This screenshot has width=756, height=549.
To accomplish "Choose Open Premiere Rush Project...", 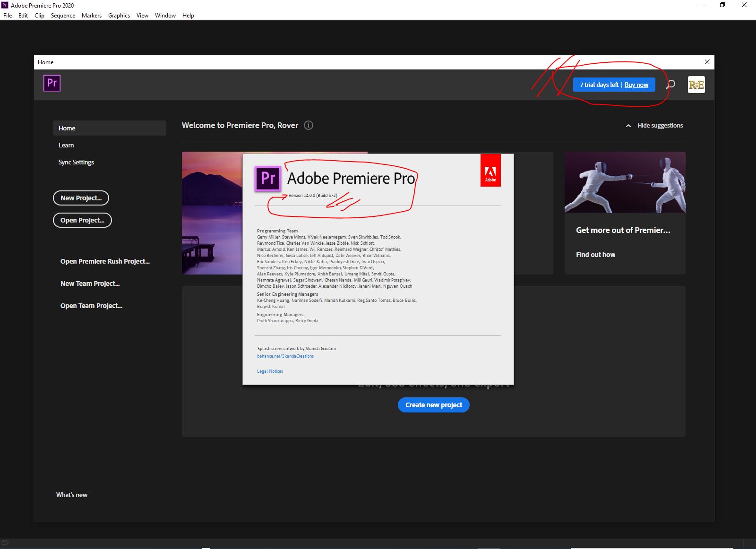I will pyautogui.click(x=105, y=261).
